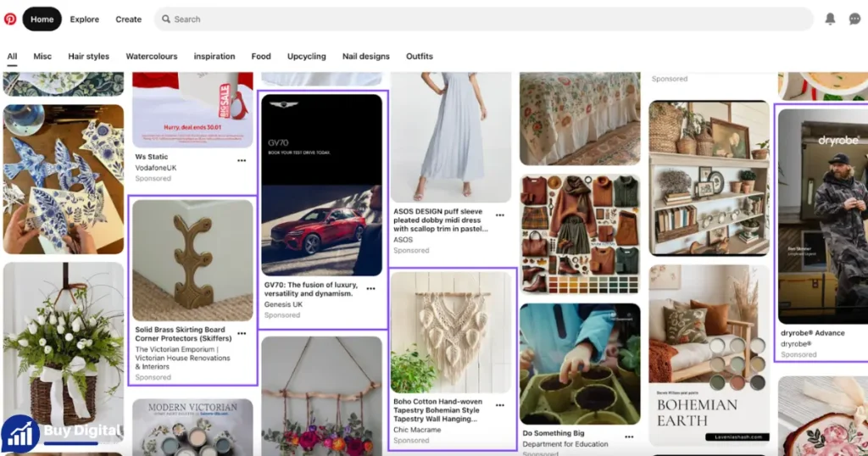
Task: Switch to the Watercolours tab
Action: click(x=152, y=57)
